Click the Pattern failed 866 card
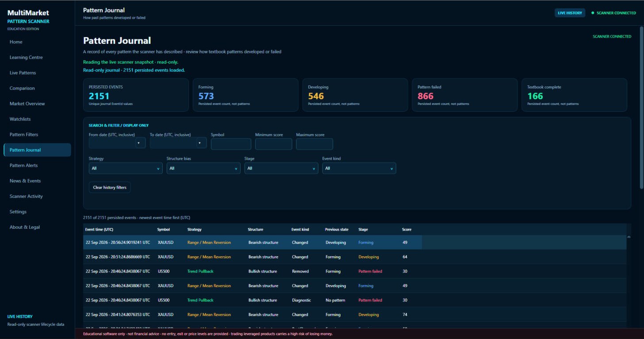 [x=464, y=95]
